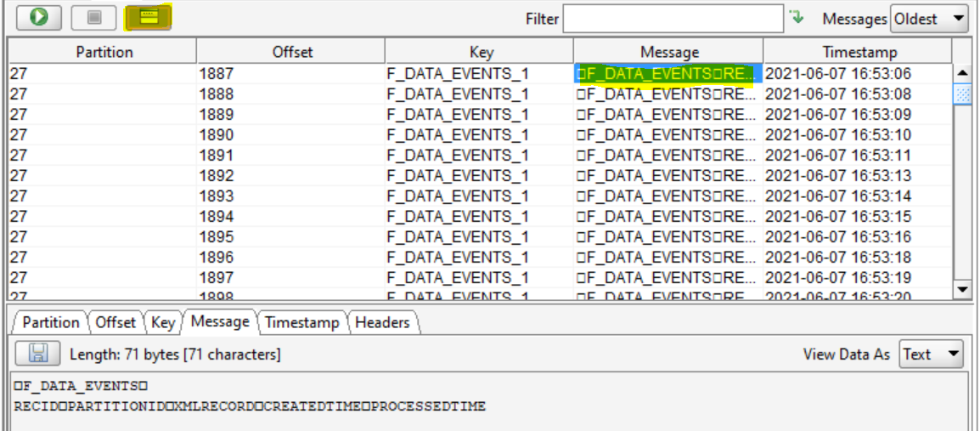This screenshot has width=980, height=431.
Task: Click the Key column header
Action: pyautogui.click(x=479, y=52)
